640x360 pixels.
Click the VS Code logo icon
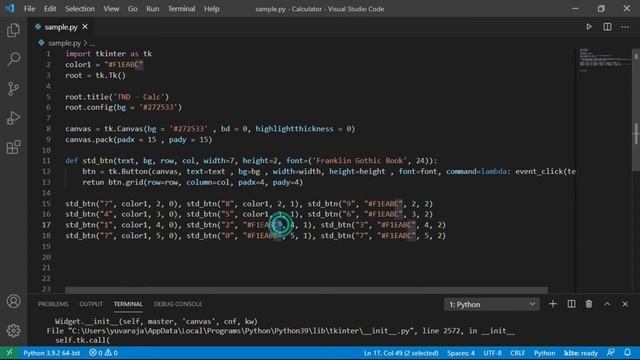pyautogui.click(x=10, y=9)
